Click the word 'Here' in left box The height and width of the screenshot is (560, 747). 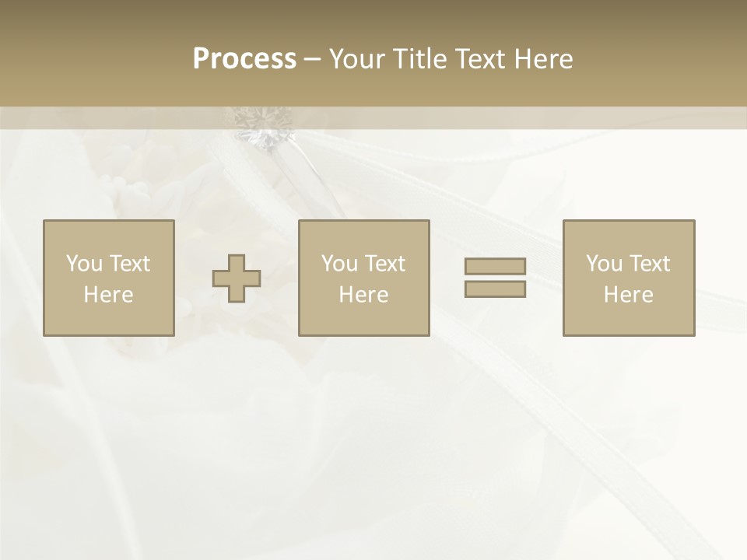coord(108,295)
